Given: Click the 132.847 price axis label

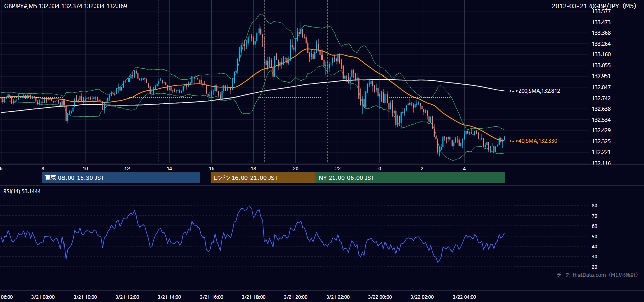Looking at the screenshot, I should pos(601,88).
